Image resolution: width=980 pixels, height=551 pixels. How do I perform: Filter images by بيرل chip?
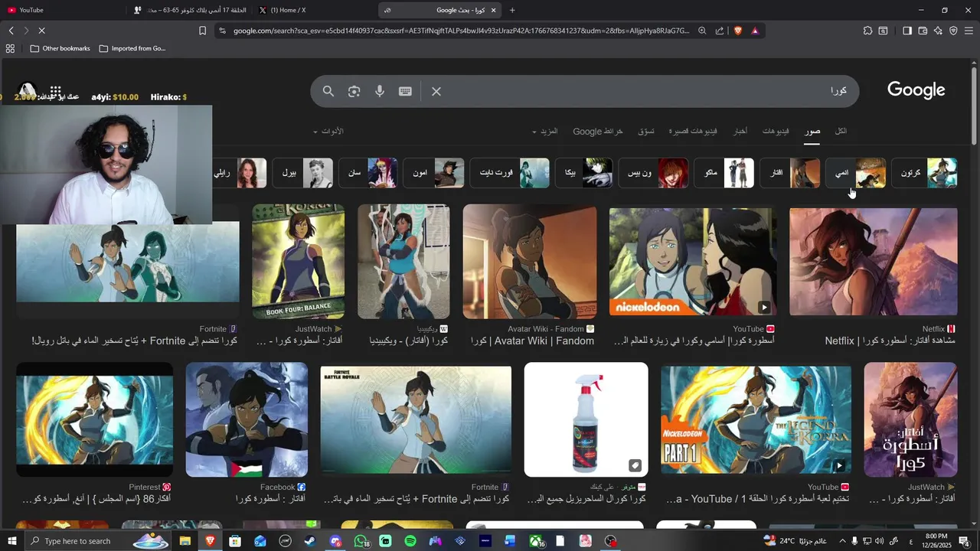coord(302,173)
